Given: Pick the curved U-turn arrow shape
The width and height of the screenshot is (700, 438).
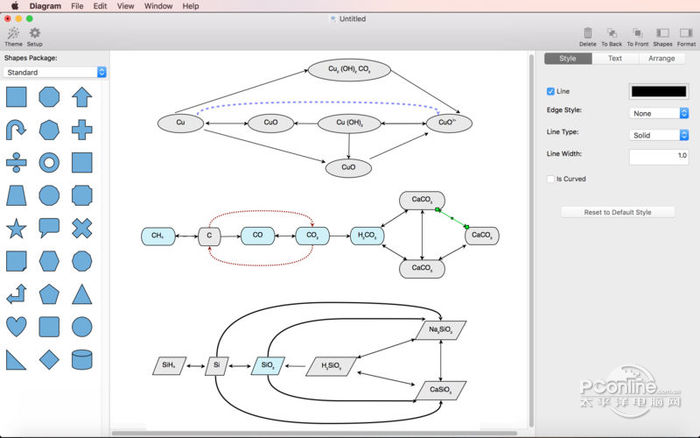Looking at the screenshot, I should [x=16, y=130].
